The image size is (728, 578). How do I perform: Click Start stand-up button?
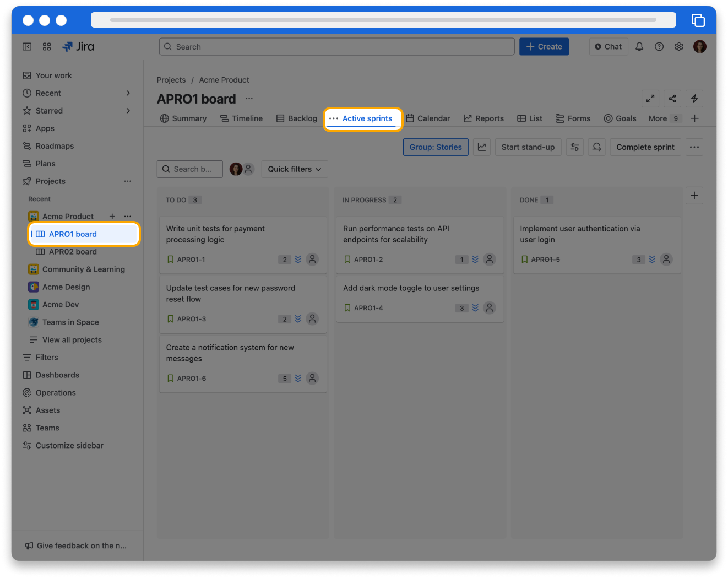pos(528,147)
